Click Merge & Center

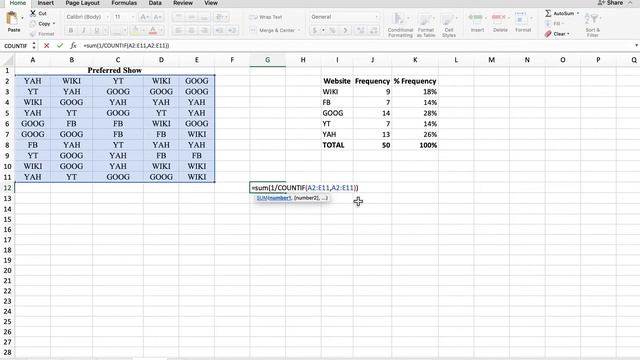[272, 30]
